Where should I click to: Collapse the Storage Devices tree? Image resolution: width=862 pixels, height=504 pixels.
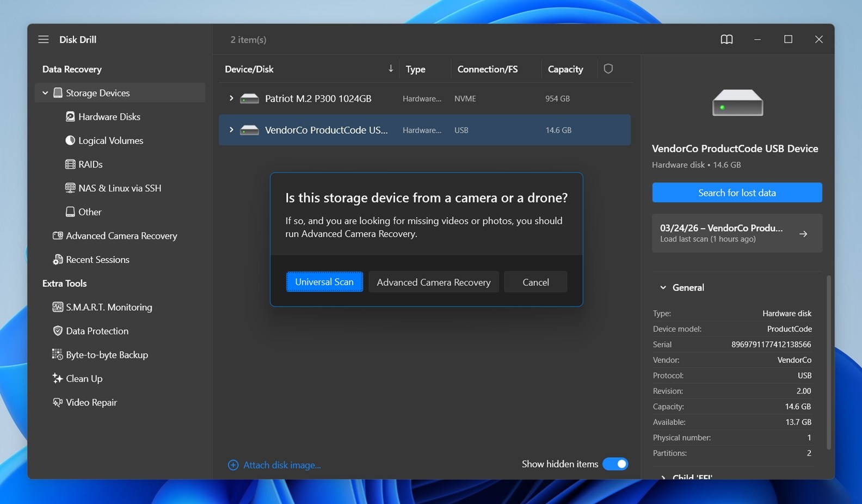point(45,93)
